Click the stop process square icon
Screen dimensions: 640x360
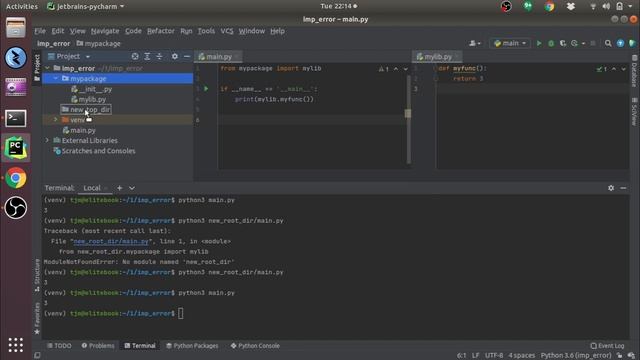(x=593, y=43)
